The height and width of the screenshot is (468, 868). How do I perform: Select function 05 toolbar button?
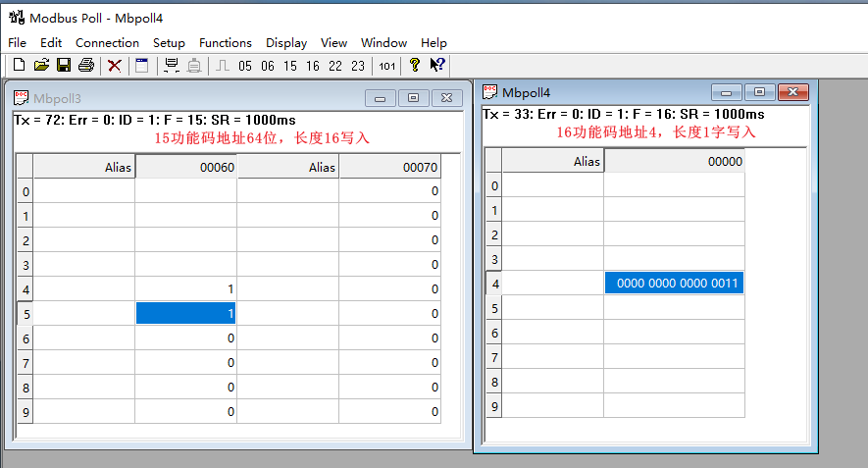click(244, 66)
